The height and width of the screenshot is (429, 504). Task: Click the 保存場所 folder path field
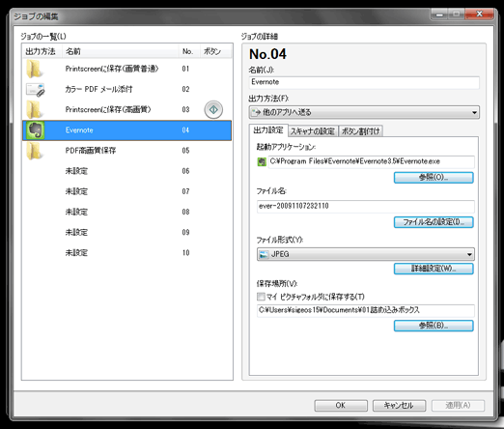(x=366, y=310)
